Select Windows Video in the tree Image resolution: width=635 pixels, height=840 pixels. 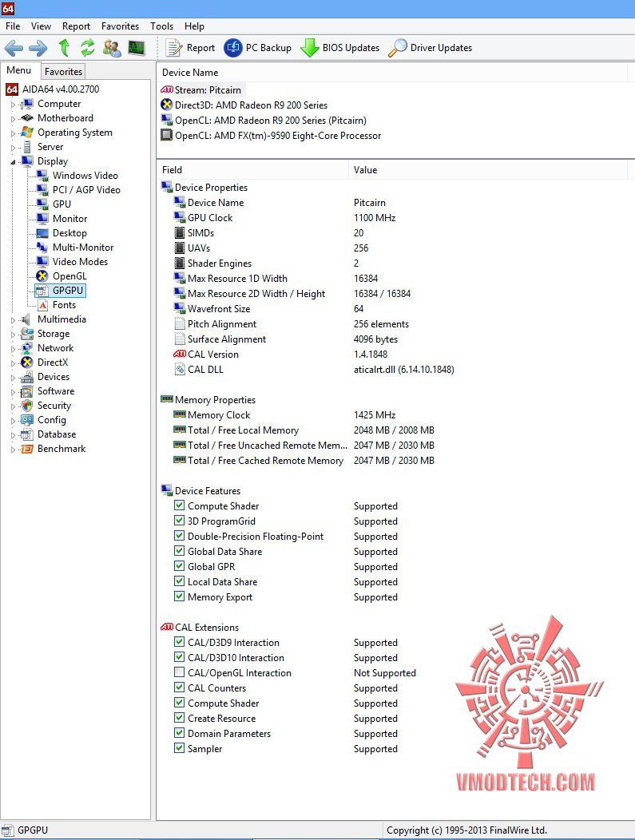pos(85,175)
